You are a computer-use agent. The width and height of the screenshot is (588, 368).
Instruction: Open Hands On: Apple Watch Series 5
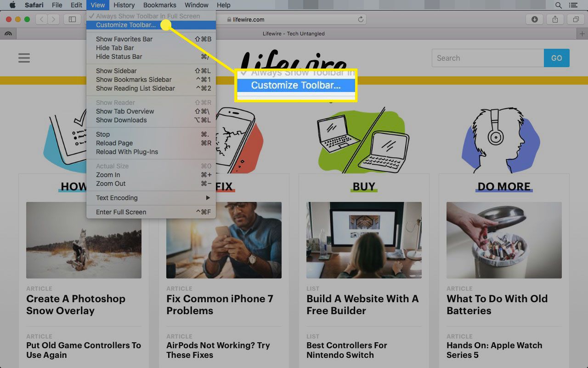pyautogui.click(x=494, y=350)
